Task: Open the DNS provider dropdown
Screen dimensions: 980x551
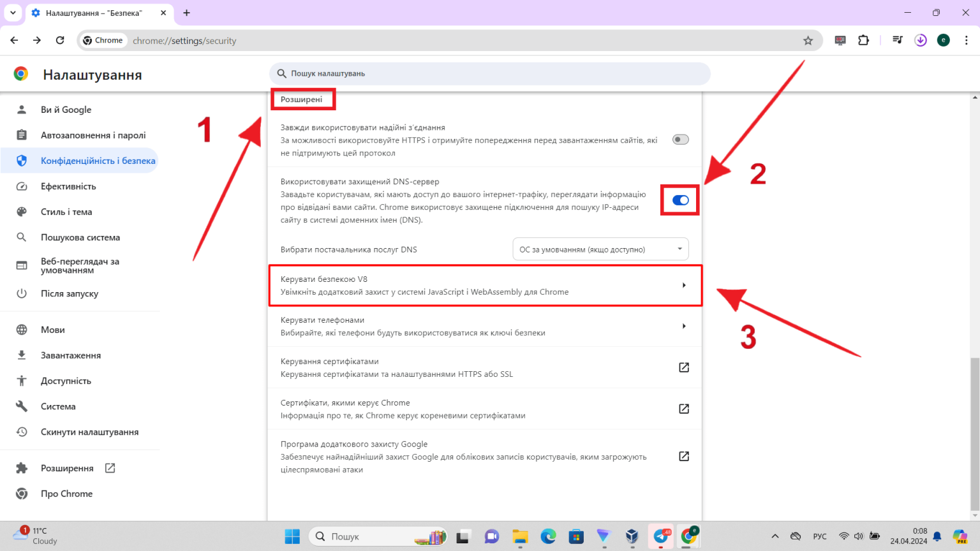Action: [x=600, y=249]
